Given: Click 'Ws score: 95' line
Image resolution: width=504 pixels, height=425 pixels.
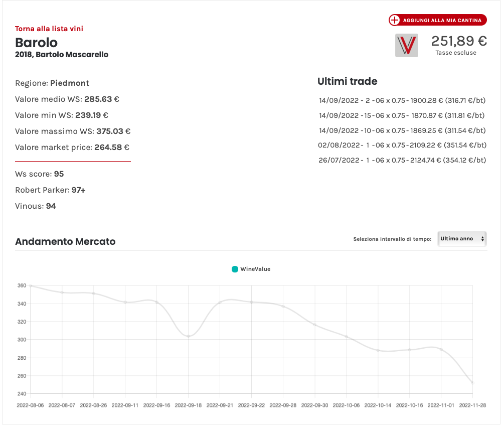Looking at the screenshot, I should [40, 174].
